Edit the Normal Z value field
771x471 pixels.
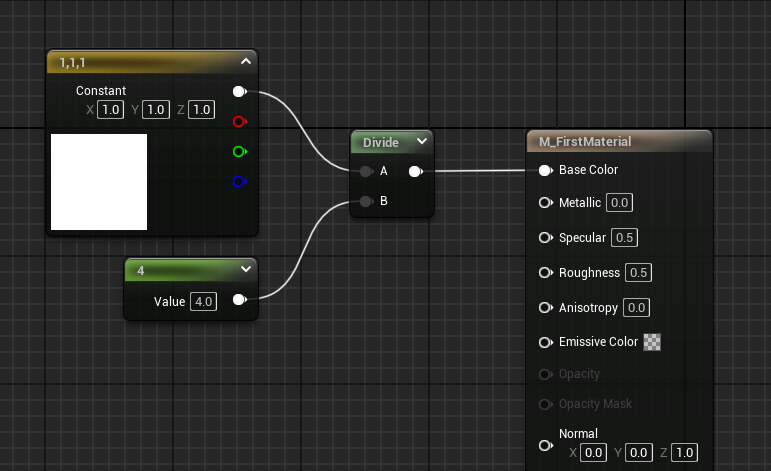pos(684,452)
